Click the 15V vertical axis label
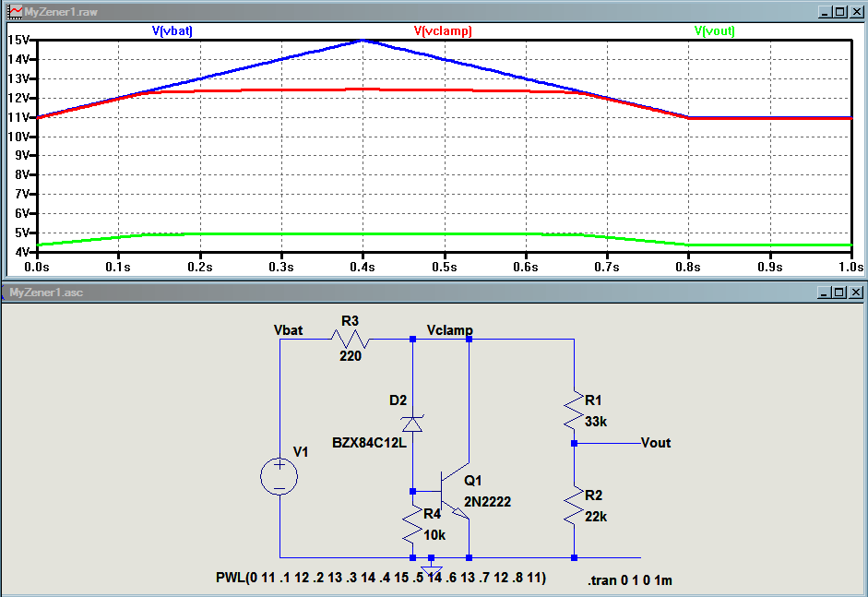The image size is (868, 597). [x=19, y=40]
